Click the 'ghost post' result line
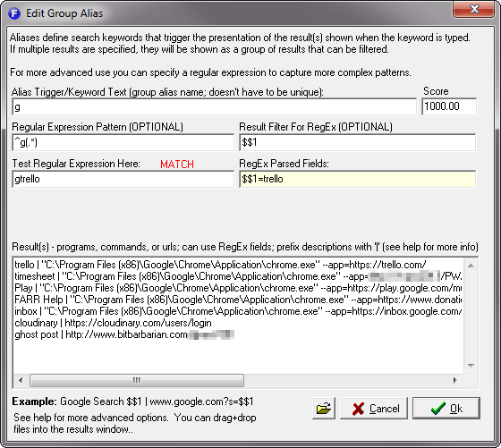The width and height of the screenshot is (501, 448). tap(124, 334)
